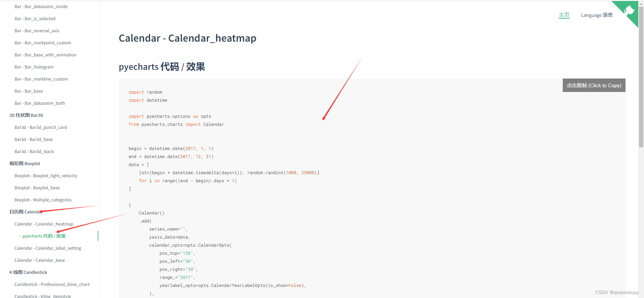Jump to pyecharts 代码 / 效果 sidebar anchor
The height and width of the screenshot is (298, 644).
tap(44, 236)
